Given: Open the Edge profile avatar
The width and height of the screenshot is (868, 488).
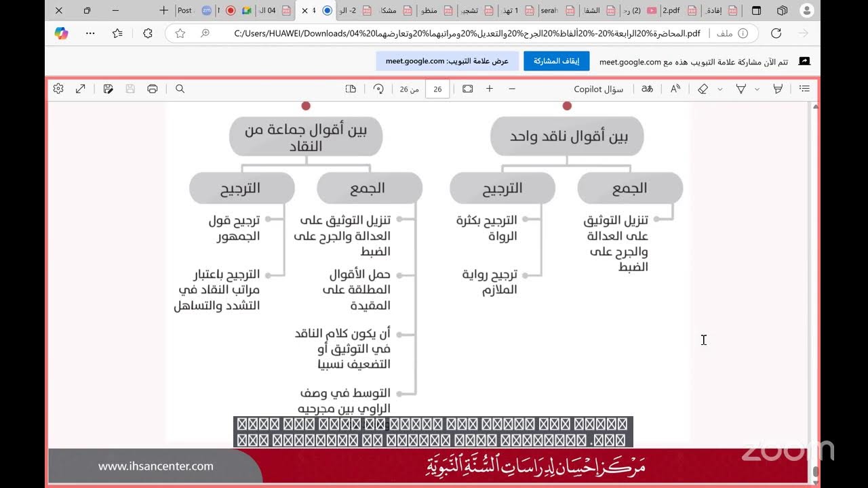Looking at the screenshot, I should click(806, 10).
